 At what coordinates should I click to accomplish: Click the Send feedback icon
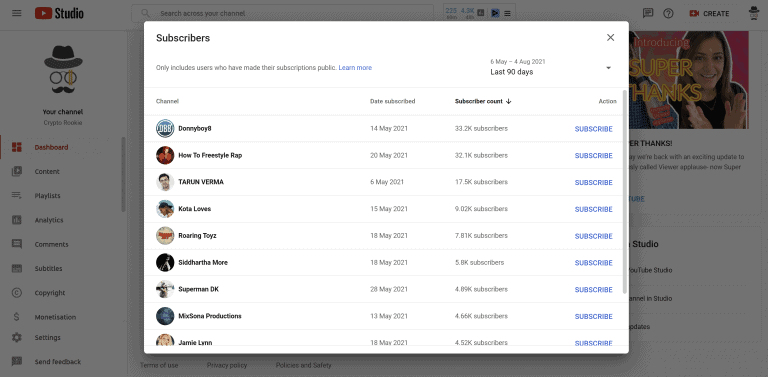click(17, 362)
